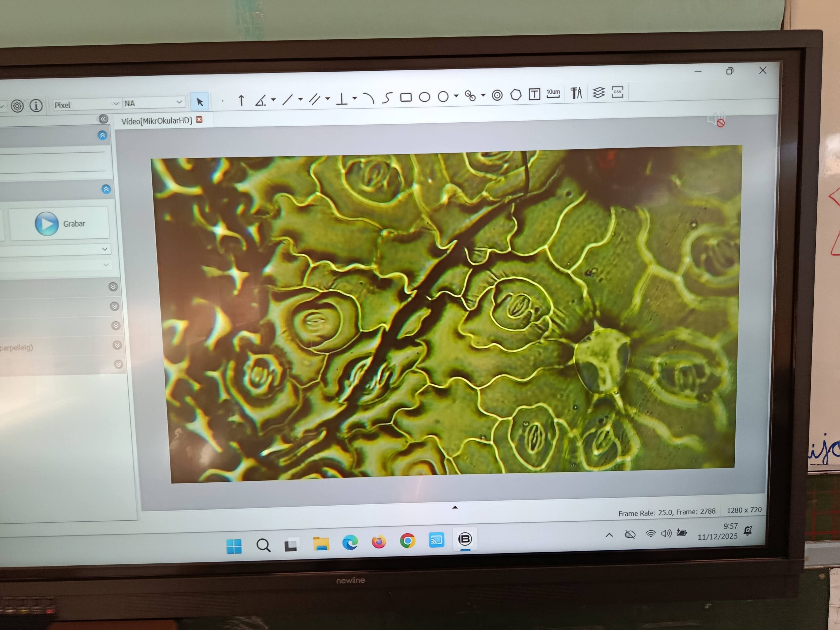This screenshot has width=840, height=630.
Task: Collapse the capture section with Grabar
Action: click(x=106, y=189)
